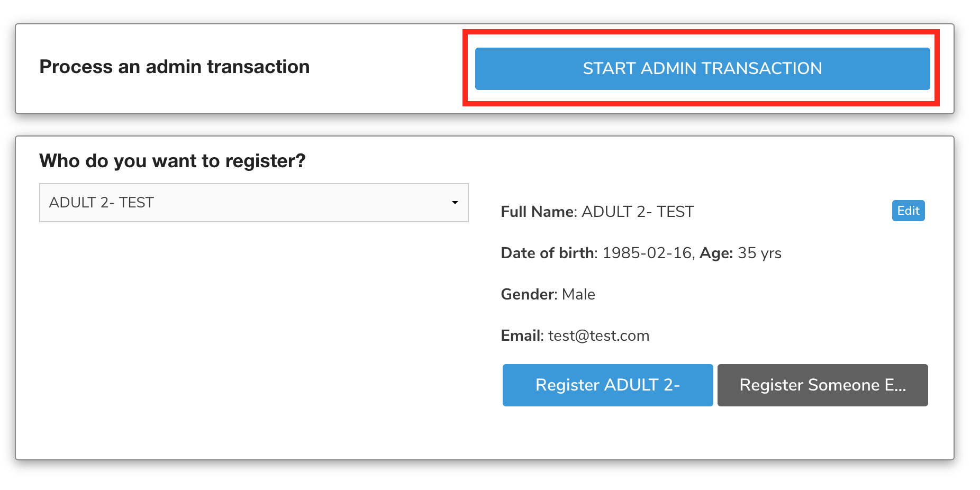This screenshot has width=980, height=490.
Task: Click the bold Age label
Action: click(716, 253)
